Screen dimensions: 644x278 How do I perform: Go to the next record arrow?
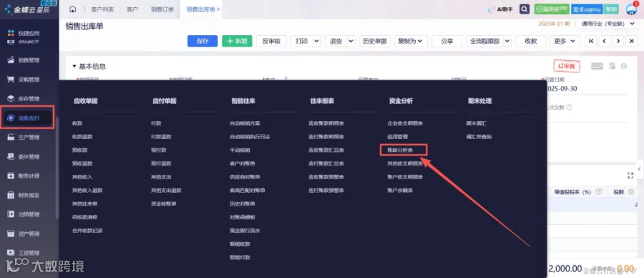(618, 41)
